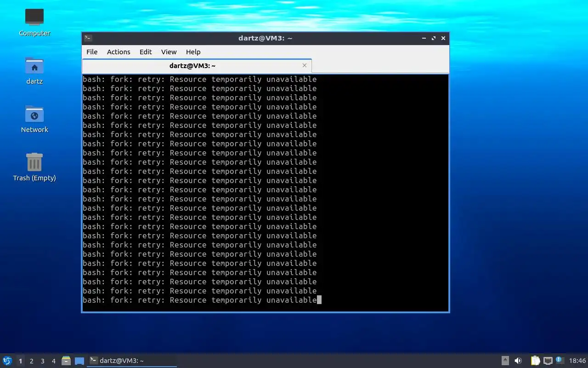The image size is (588, 368).
Task: Open the File menu
Action: 92,52
